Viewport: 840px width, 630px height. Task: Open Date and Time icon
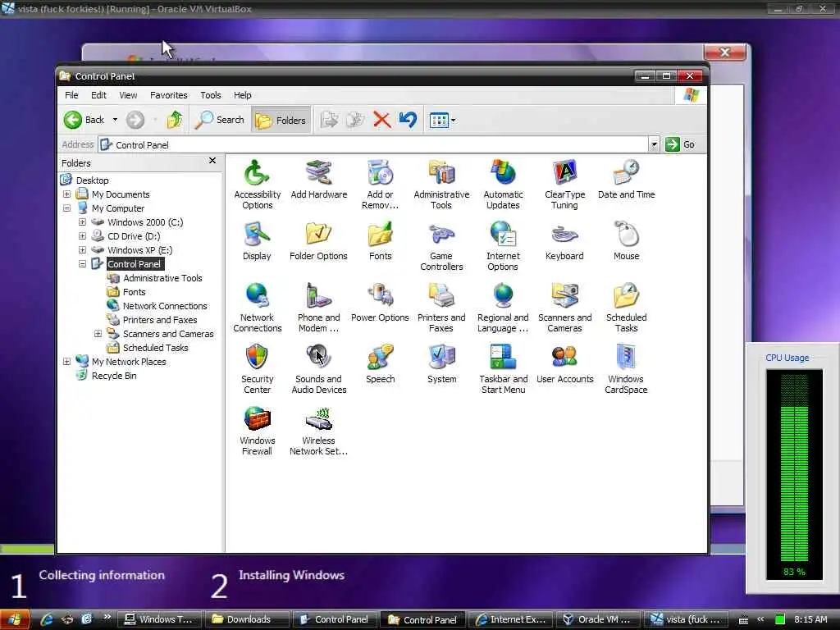tap(626, 179)
